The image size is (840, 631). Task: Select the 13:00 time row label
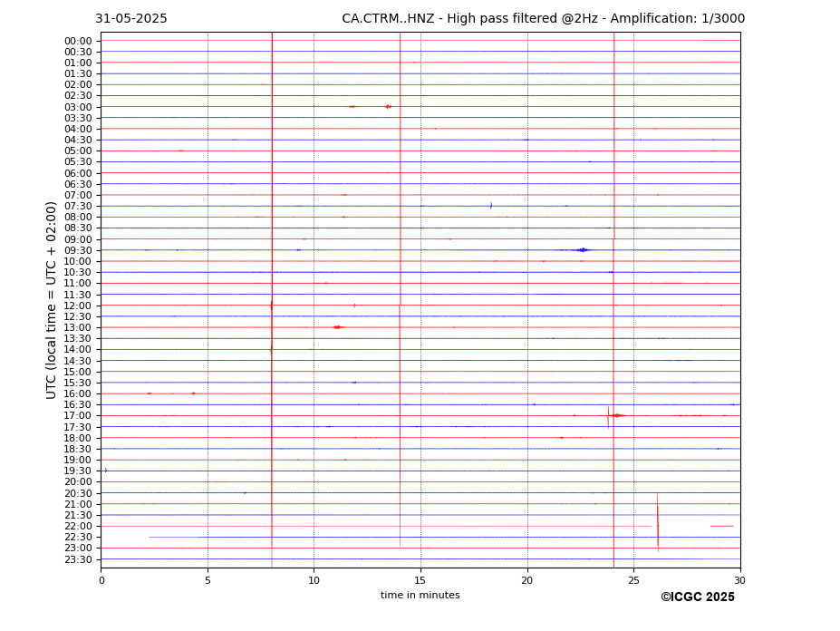point(78,327)
